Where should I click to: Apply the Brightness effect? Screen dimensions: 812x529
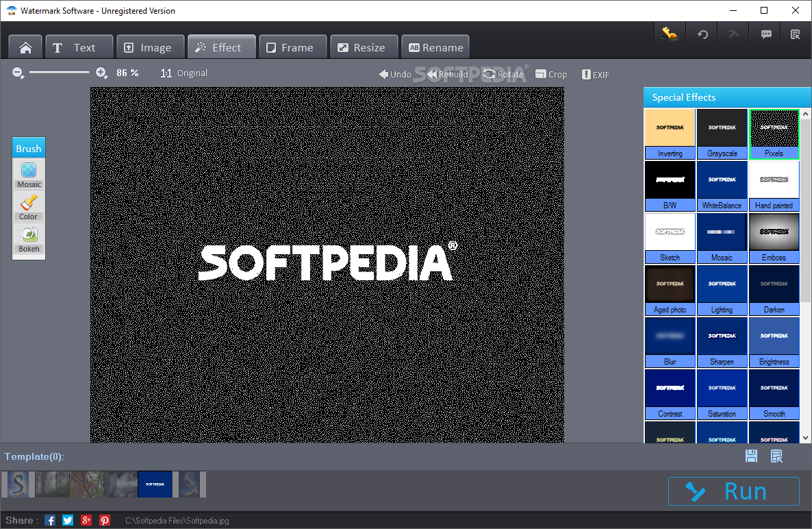774,342
